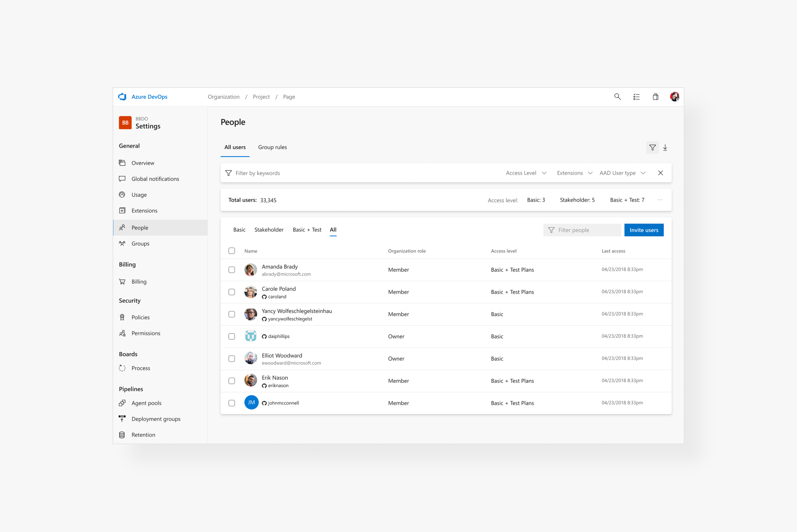Open the search icon in header

618,97
